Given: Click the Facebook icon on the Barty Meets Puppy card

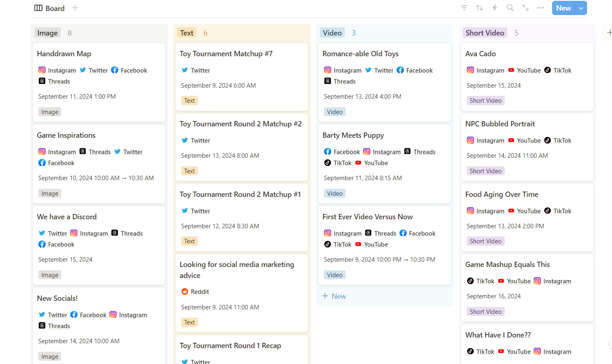Looking at the screenshot, I should pyautogui.click(x=328, y=152).
